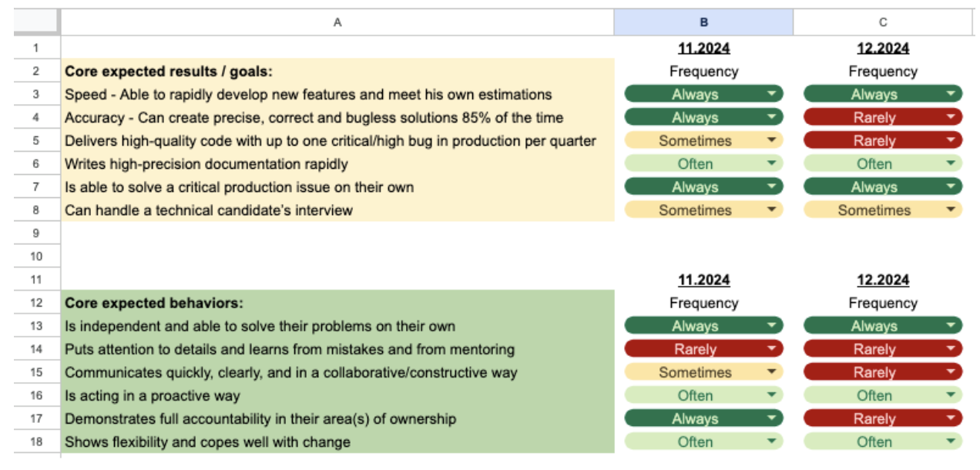Screen dimensions: 980x470
Task: Open the B13 independent 'Always' dropdown
Action: (x=703, y=326)
